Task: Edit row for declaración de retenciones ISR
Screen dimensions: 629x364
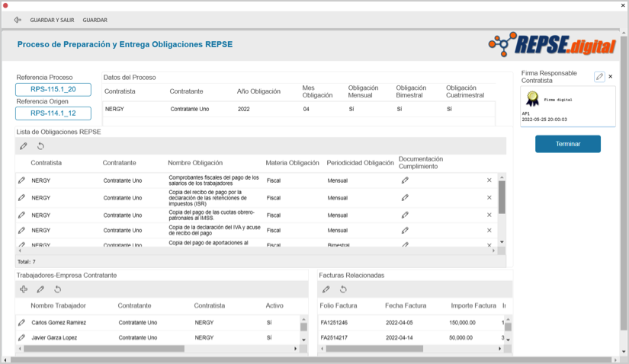Action: 21,198
